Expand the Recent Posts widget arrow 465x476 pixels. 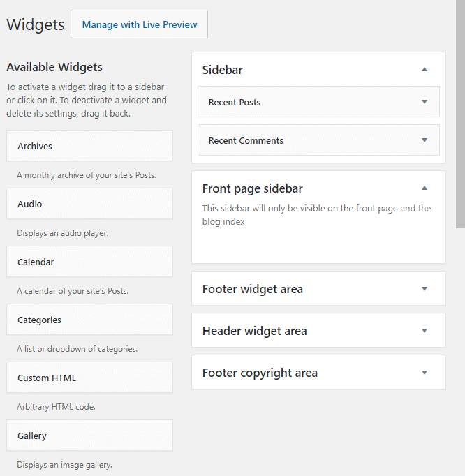(424, 102)
